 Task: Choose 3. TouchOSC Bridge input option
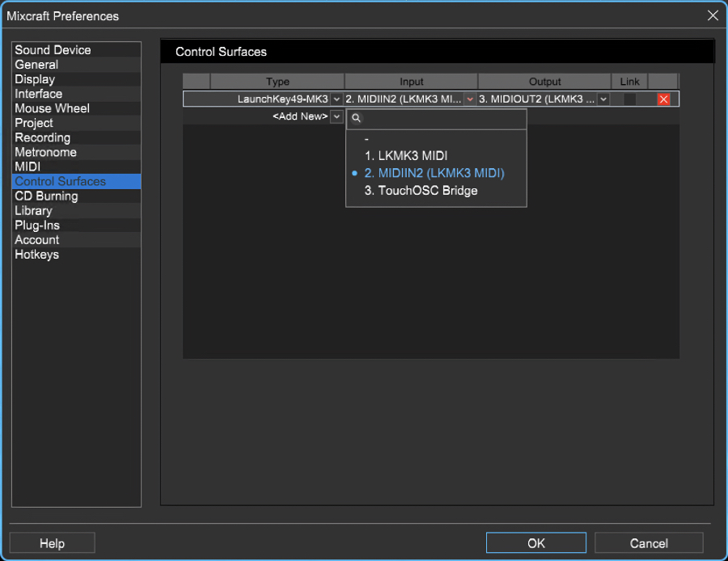click(421, 191)
